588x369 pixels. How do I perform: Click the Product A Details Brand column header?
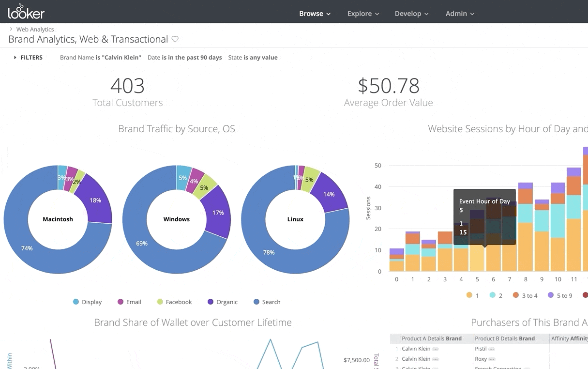click(432, 338)
